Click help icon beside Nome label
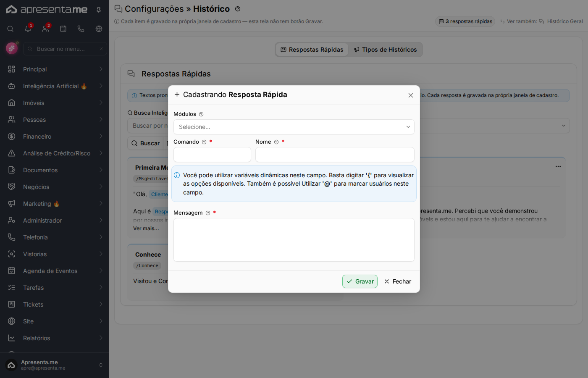 [276, 142]
